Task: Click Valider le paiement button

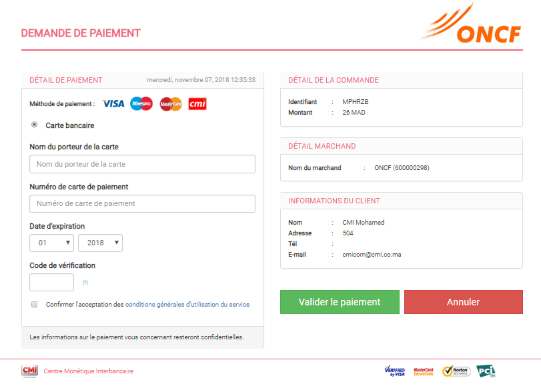Action: 340,302
